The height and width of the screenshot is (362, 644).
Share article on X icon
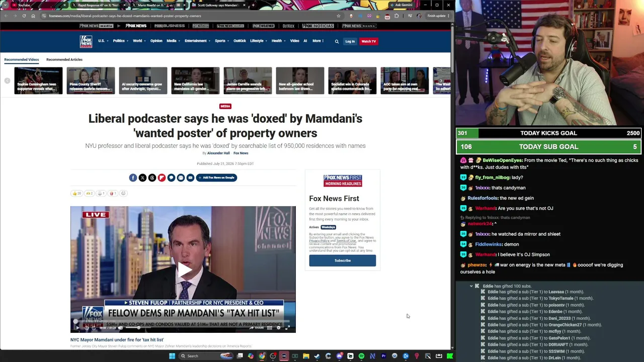[x=142, y=177]
